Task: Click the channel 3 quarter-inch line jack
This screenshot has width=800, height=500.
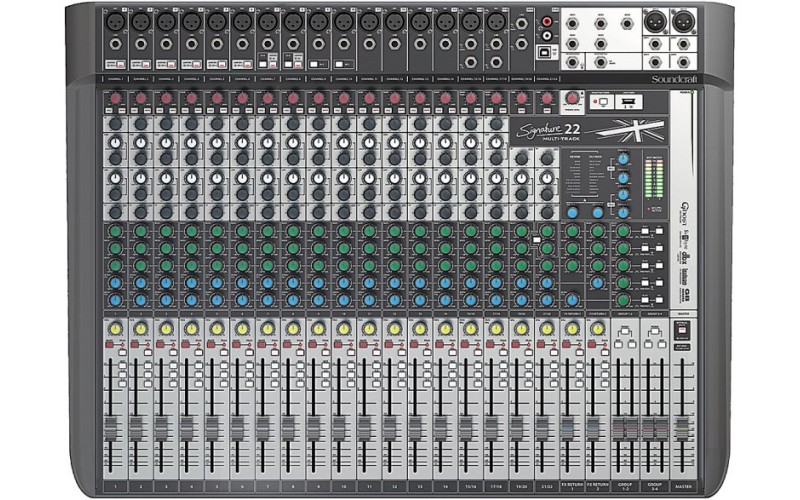Action: (166, 44)
